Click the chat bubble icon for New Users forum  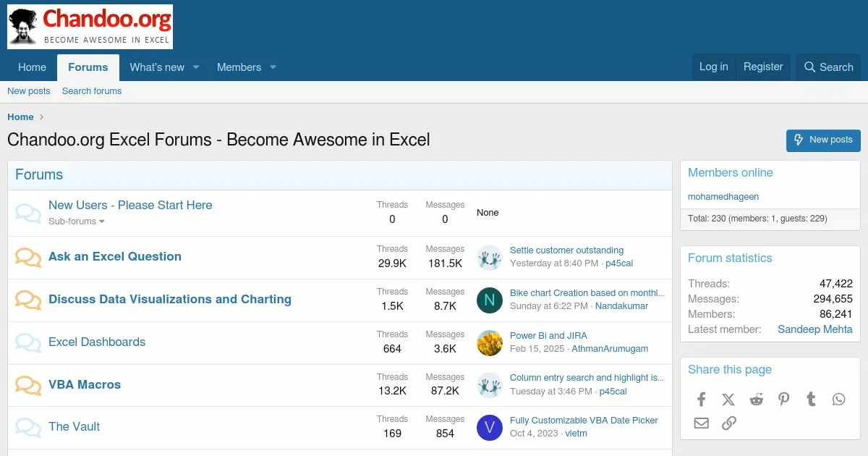[x=28, y=214]
